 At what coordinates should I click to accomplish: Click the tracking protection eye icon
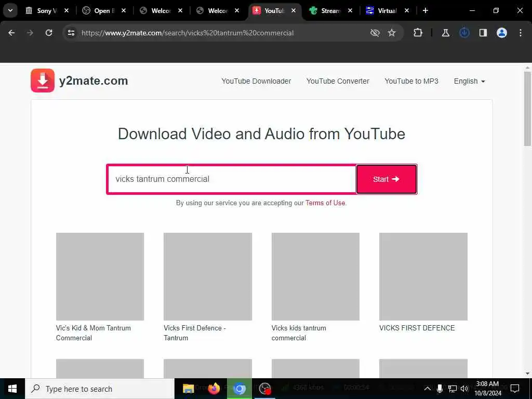pos(375,33)
